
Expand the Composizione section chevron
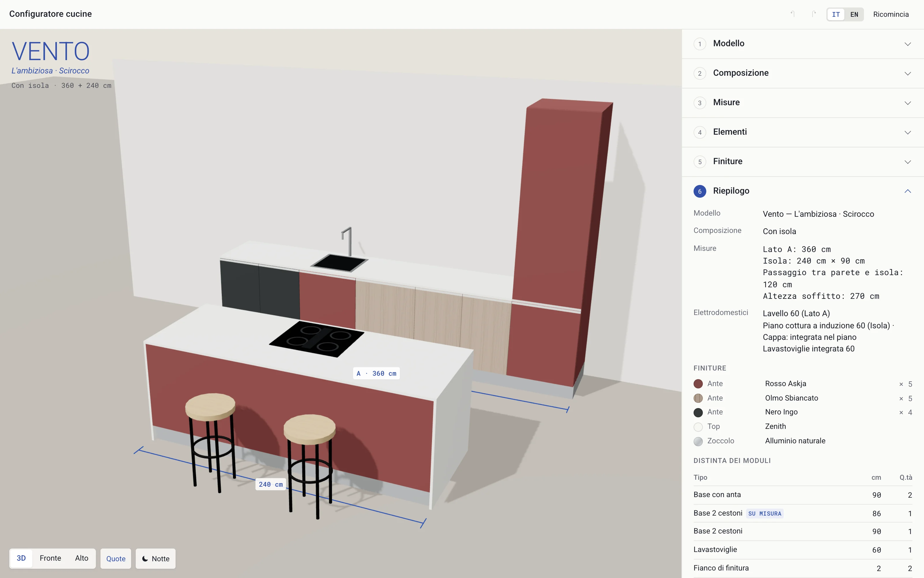[908, 73]
